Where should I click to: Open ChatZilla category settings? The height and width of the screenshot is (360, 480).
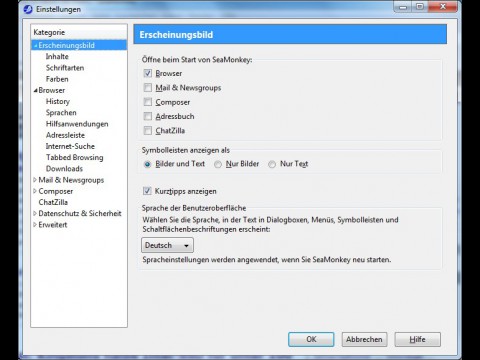[x=53, y=202]
